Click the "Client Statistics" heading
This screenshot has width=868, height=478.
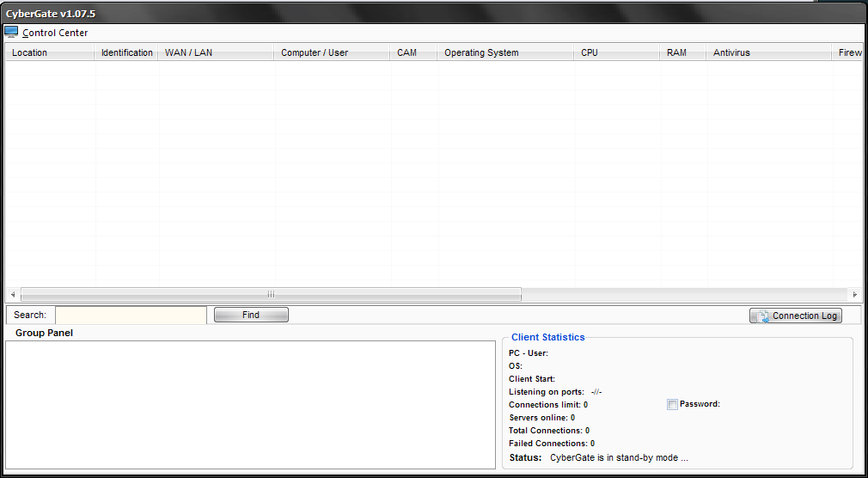pyautogui.click(x=548, y=337)
